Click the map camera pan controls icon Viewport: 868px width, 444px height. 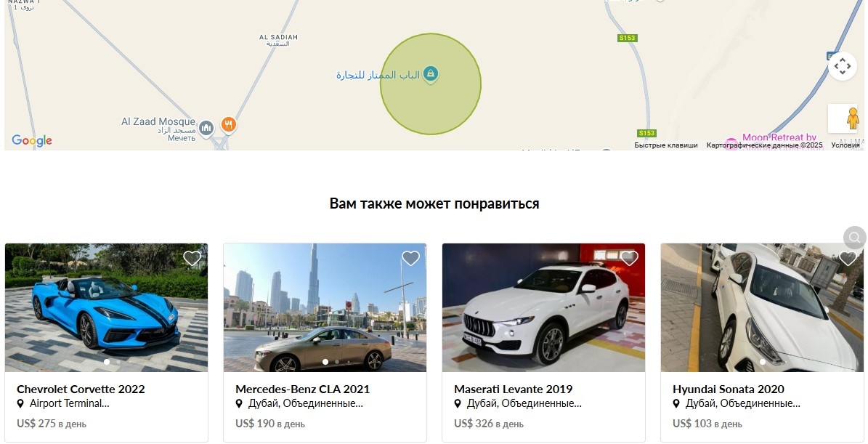[x=843, y=66]
